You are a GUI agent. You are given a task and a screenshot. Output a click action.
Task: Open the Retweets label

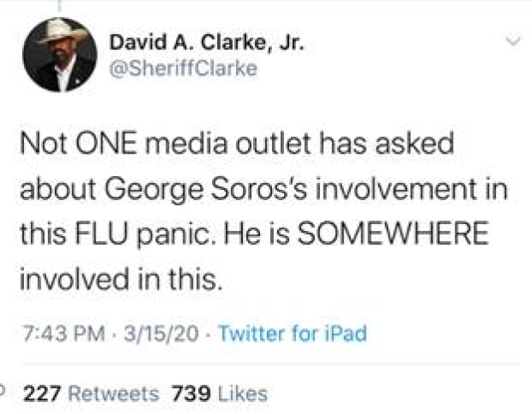click(113, 394)
